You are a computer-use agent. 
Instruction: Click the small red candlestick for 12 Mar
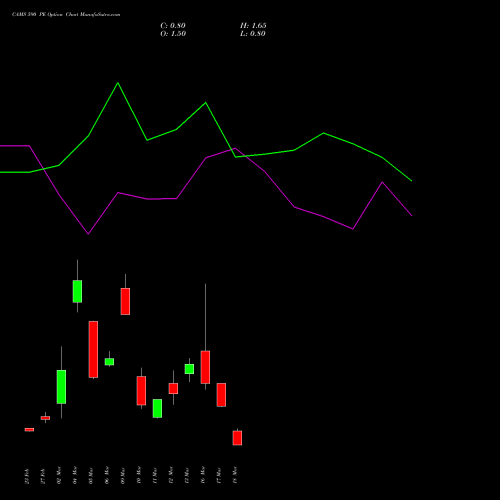[x=173, y=388]
